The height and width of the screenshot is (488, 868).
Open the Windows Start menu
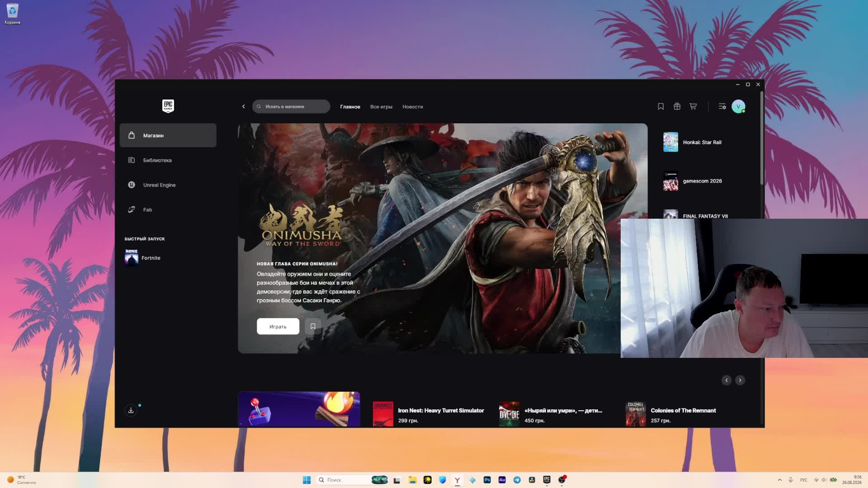(307, 480)
